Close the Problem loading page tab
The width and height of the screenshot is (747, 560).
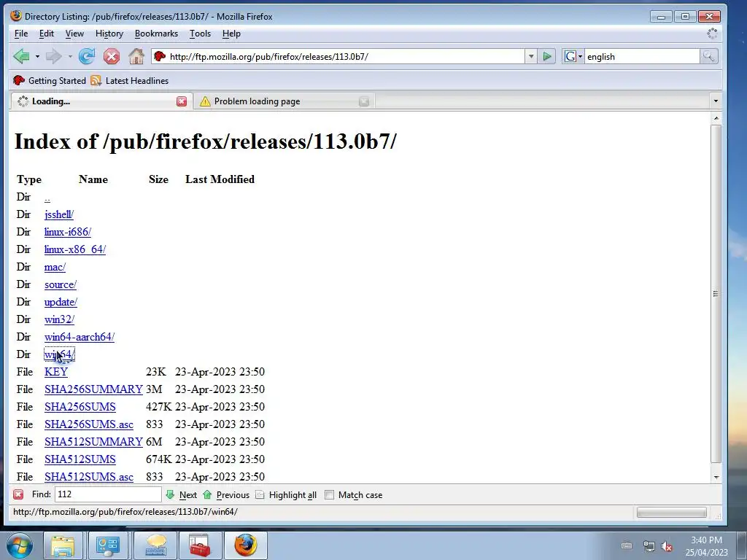pyautogui.click(x=364, y=101)
